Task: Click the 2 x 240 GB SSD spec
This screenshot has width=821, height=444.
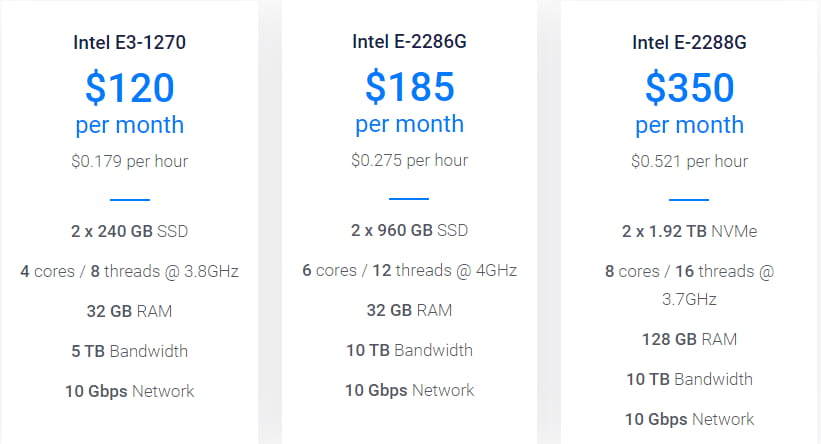Action: click(x=129, y=231)
